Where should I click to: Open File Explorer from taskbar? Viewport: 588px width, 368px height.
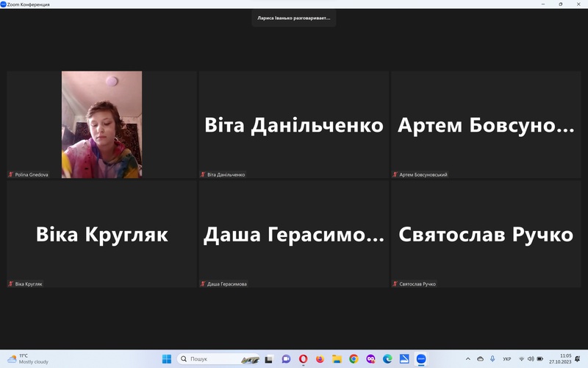click(337, 359)
